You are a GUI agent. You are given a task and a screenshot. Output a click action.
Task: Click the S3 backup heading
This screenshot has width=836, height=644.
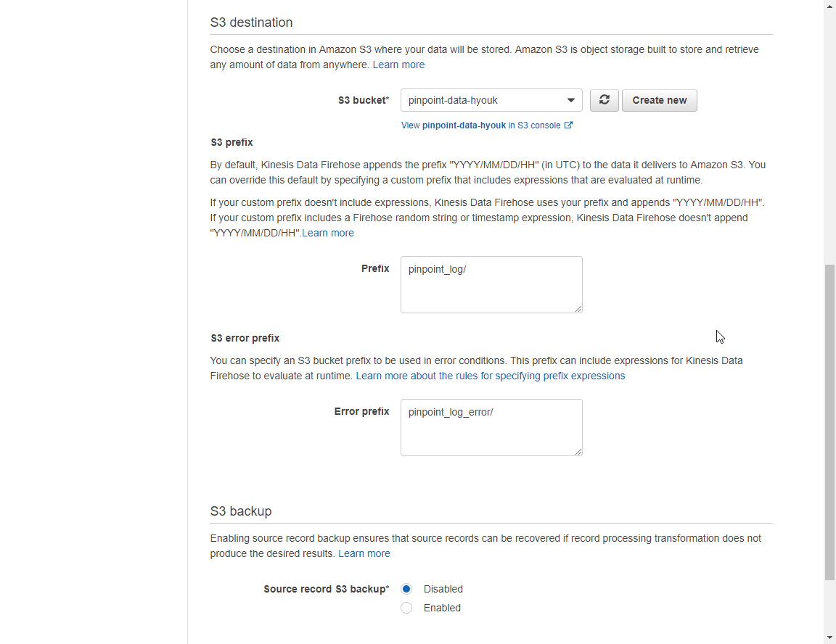(241, 511)
